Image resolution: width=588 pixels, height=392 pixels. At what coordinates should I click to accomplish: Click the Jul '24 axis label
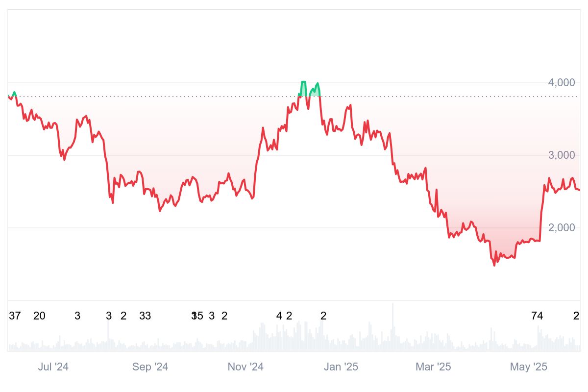pos(53,367)
